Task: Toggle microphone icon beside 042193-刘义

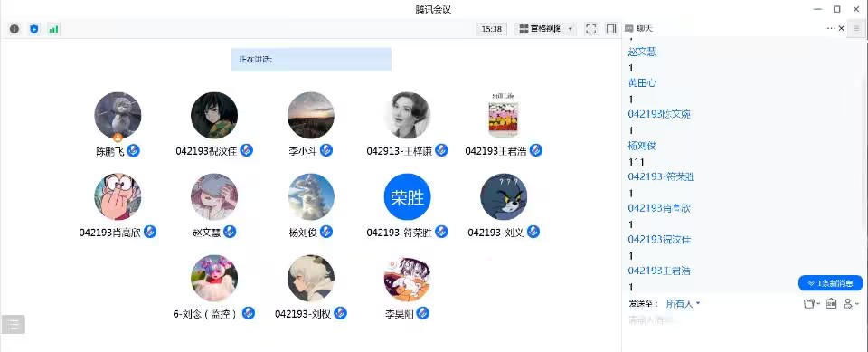Action: tap(533, 232)
